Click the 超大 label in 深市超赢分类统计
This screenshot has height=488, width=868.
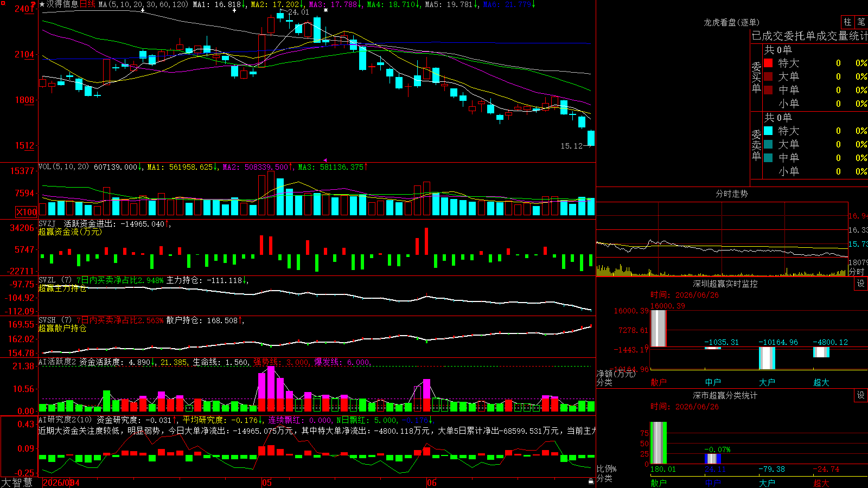tap(821, 483)
